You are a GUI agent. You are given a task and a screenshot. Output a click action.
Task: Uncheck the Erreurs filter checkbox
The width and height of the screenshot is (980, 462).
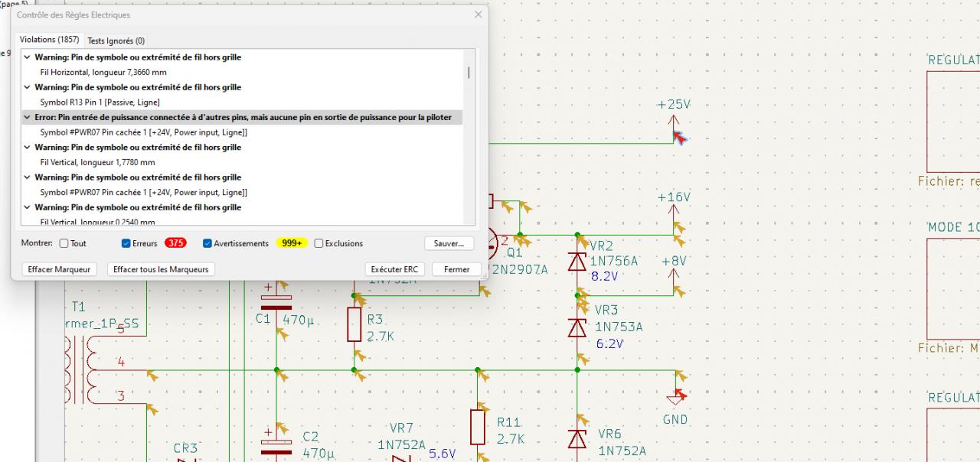click(x=126, y=243)
